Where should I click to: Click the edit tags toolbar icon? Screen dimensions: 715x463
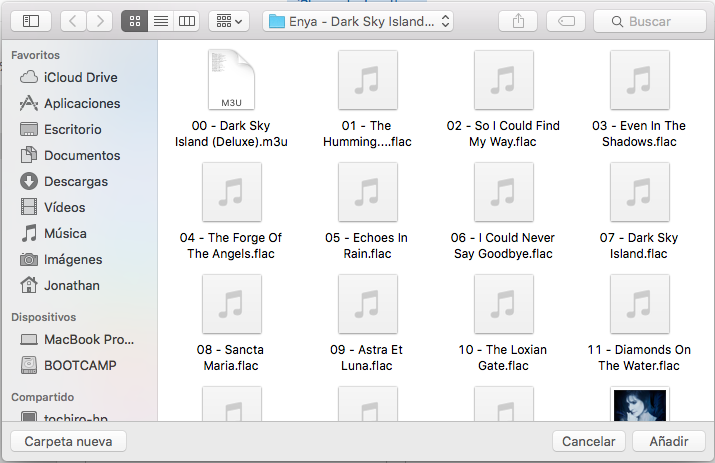click(565, 21)
